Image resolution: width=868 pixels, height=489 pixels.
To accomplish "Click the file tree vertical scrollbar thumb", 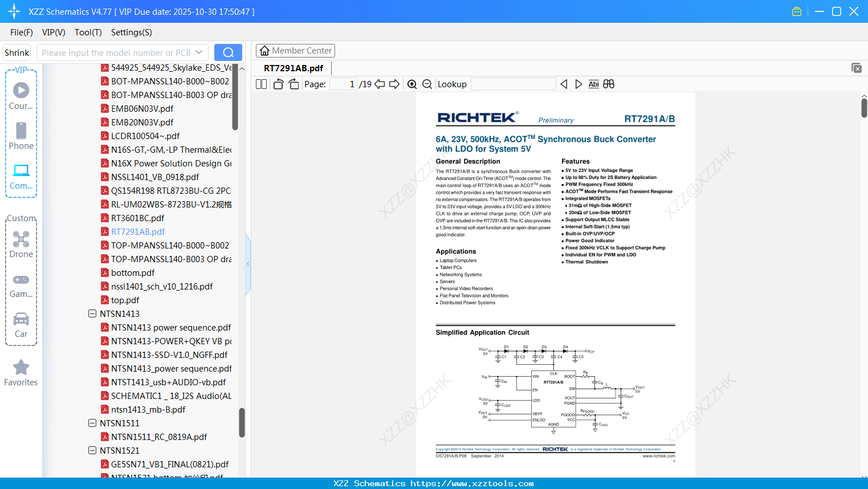I will pyautogui.click(x=242, y=422).
